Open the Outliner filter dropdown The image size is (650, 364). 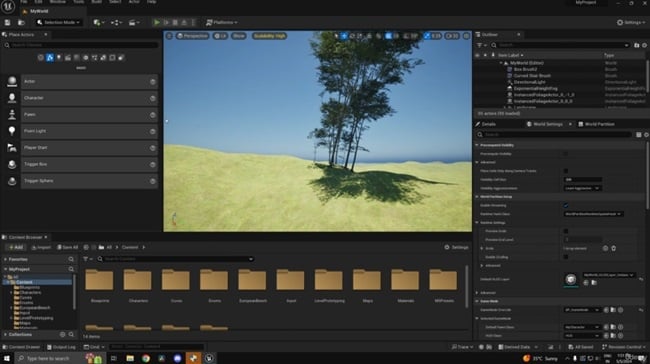pos(481,45)
